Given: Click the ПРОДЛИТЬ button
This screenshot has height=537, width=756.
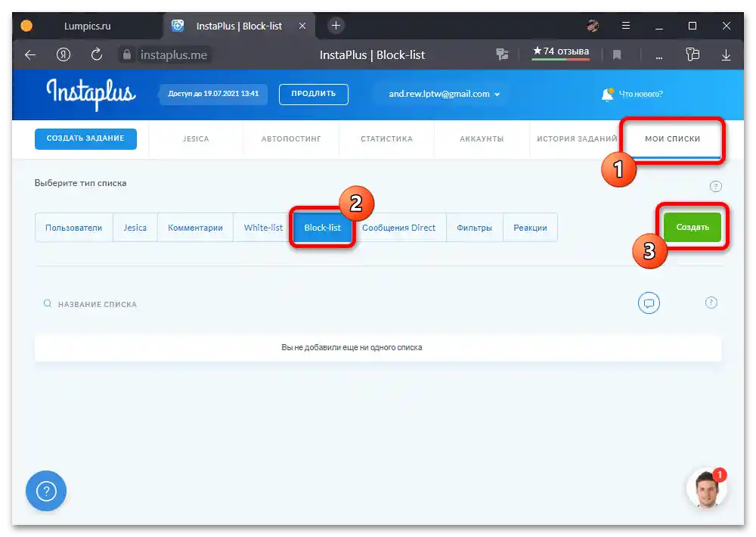Looking at the screenshot, I should (314, 94).
